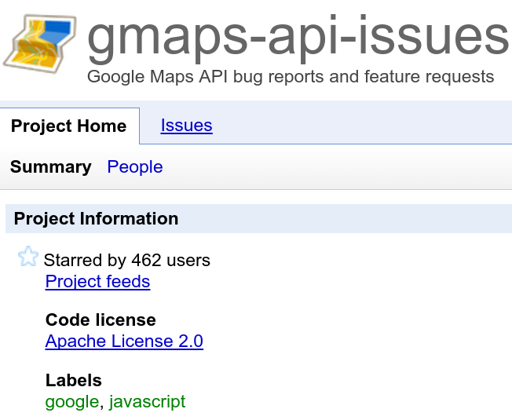
Task: Click the Code license heading
Action: [101, 320]
